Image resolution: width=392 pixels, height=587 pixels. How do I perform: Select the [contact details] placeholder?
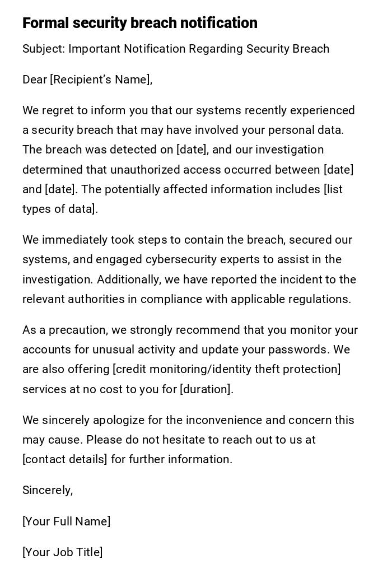point(64,459)
